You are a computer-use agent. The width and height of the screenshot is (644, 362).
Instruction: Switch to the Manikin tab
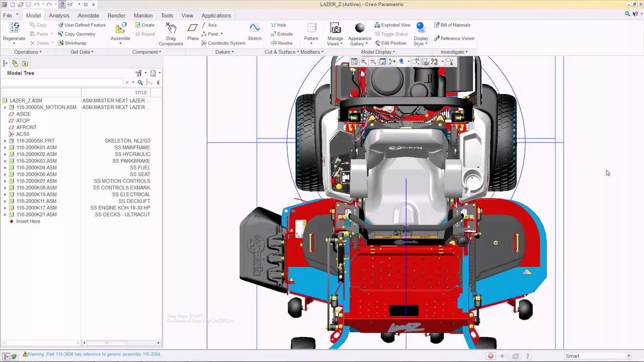point(143,16)
